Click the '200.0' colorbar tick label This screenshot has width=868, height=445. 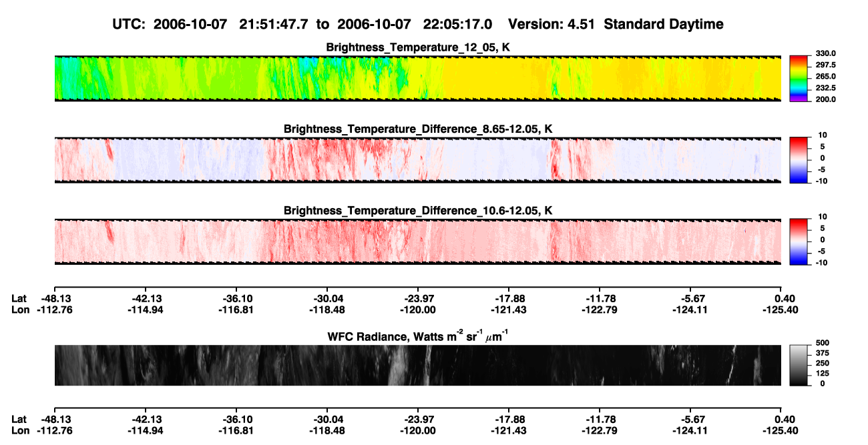click(826, 99)
